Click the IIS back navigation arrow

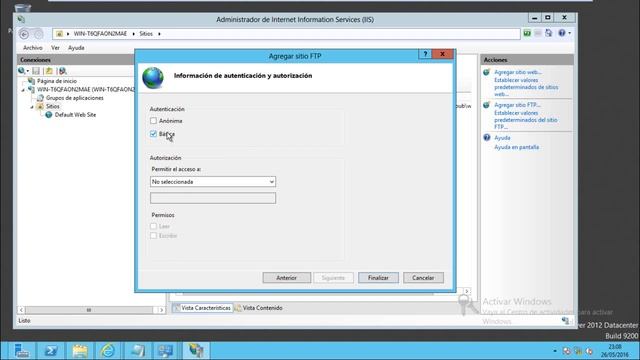pyautogui.click(x=24, y=34)
